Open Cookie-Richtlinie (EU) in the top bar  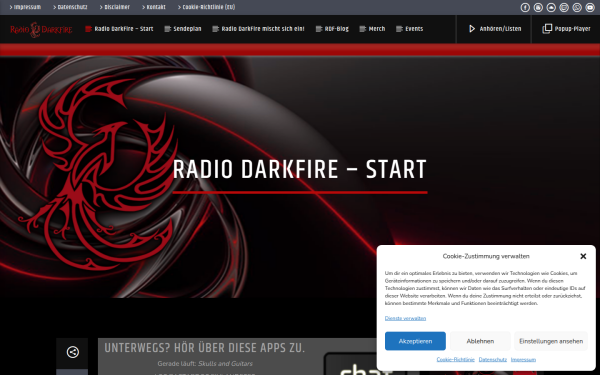pos(207,7)
